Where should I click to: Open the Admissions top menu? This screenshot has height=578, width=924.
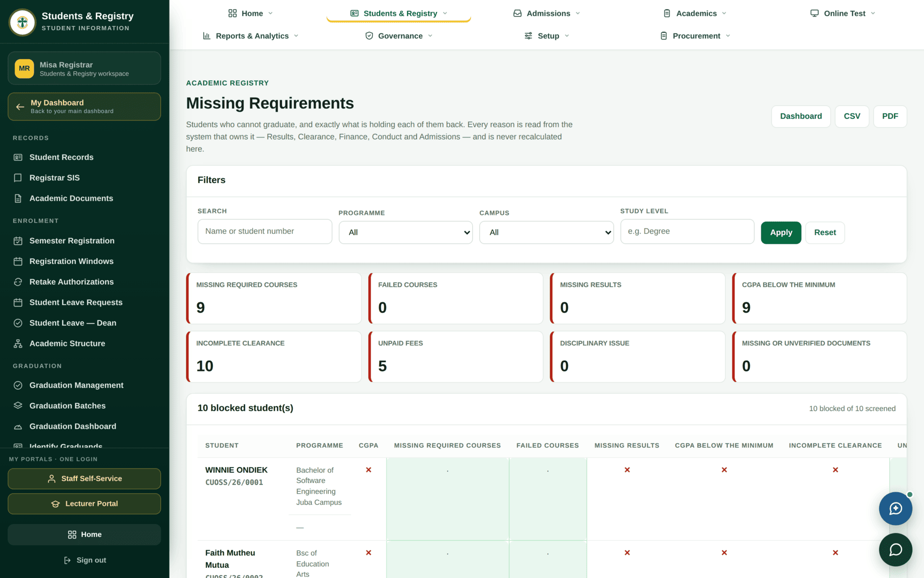(547, 13)
